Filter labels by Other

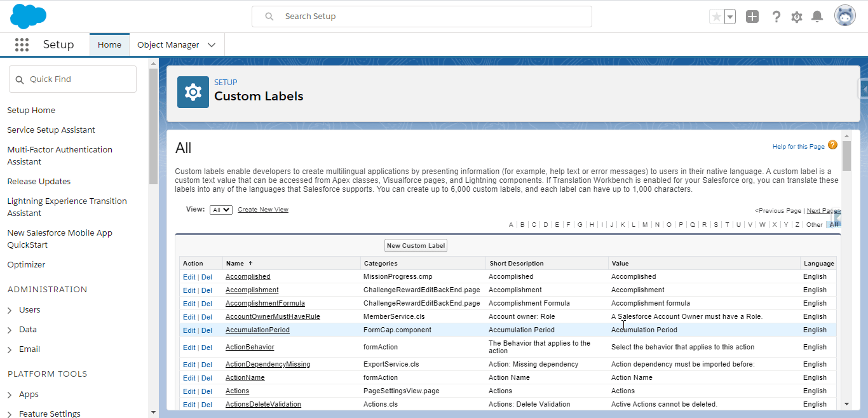click(815, 225)
